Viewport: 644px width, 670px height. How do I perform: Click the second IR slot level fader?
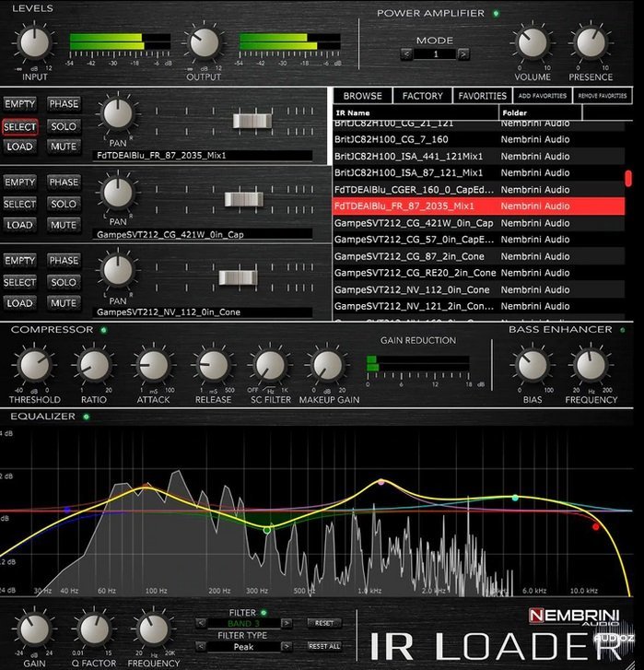click(x=244, y=200)
